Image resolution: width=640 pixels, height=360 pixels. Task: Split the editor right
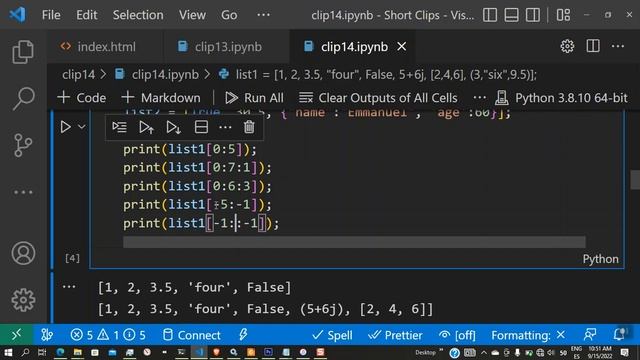tap(593, 46)
